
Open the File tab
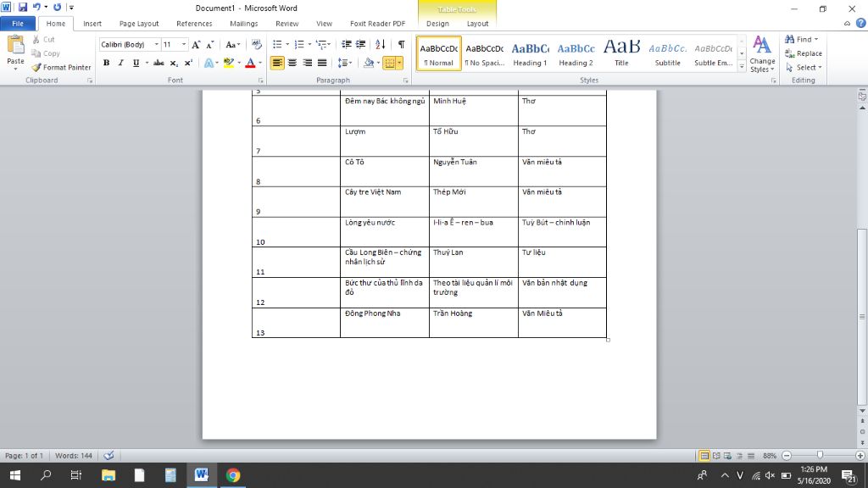(18, 23)
